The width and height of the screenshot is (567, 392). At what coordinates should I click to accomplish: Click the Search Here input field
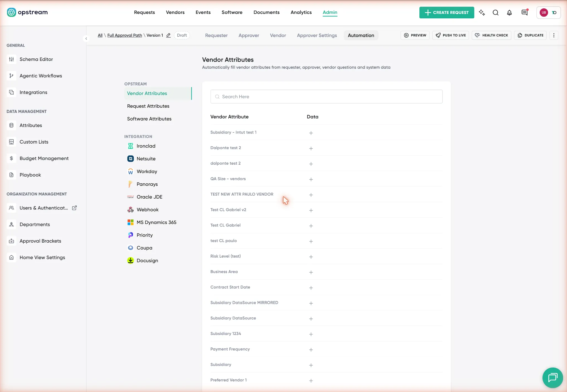click(x=326, y=97)
